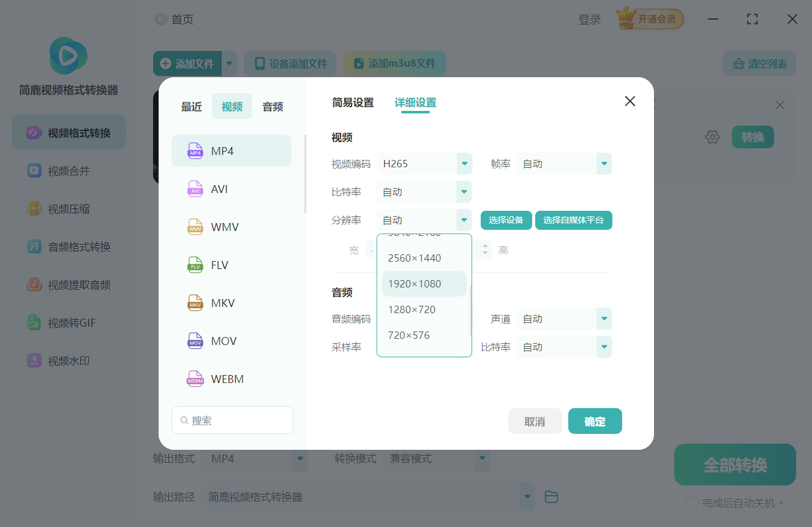Click the MKV format icon

[x=195, y=302]
